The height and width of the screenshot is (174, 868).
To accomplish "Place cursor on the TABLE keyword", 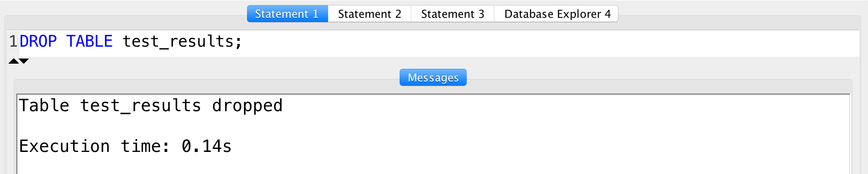I will pyautogui.click(x=89, y=42).
